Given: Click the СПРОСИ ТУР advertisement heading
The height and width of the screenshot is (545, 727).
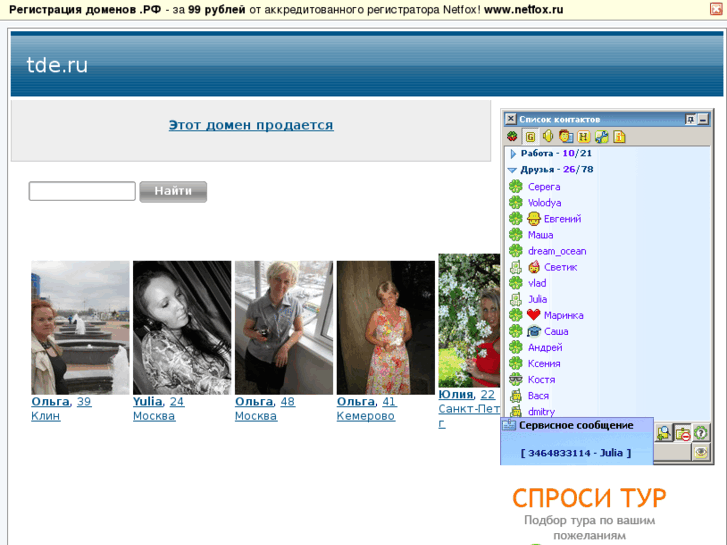Looking at the screenshot, I should (x=589, y=498).
